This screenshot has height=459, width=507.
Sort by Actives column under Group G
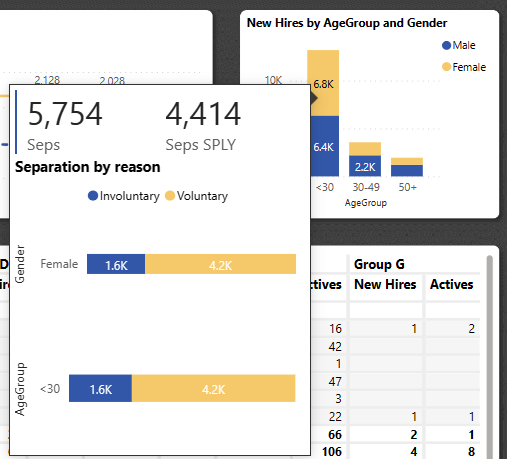451,284
